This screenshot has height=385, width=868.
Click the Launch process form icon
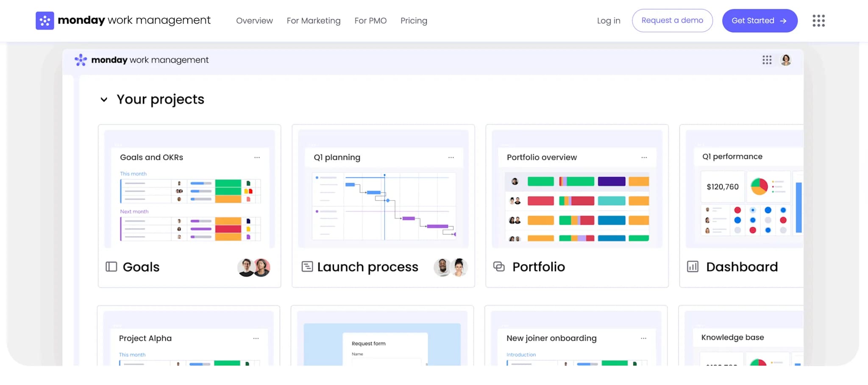pyautogui.click(x=307, y=267)
